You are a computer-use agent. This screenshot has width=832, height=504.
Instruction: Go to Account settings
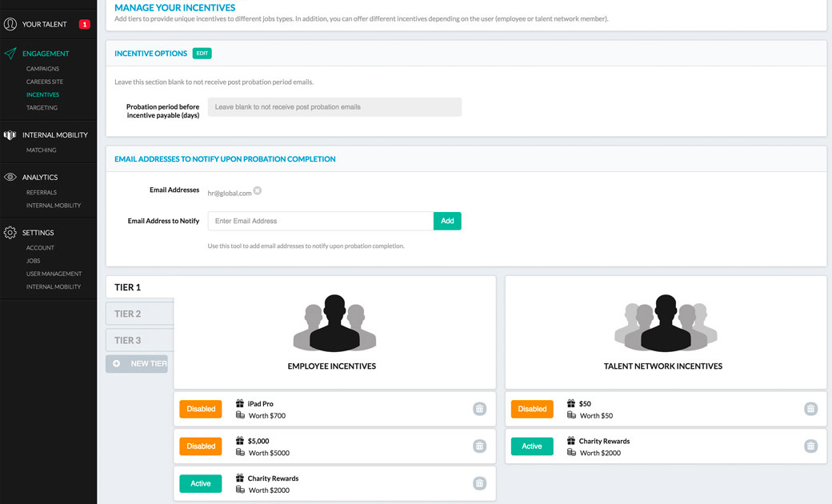click(40, 248)
